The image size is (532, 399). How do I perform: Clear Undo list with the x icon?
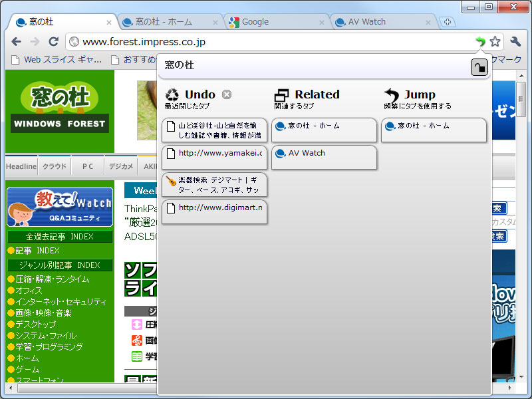(x=227, y=94)
